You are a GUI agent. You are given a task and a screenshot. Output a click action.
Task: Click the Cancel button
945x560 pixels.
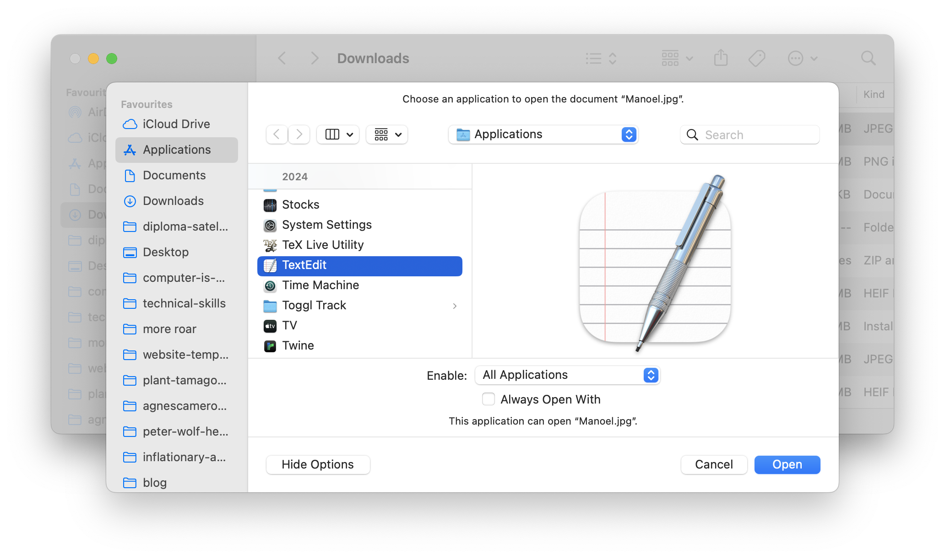pyautogui.click(x=714, y=465)
